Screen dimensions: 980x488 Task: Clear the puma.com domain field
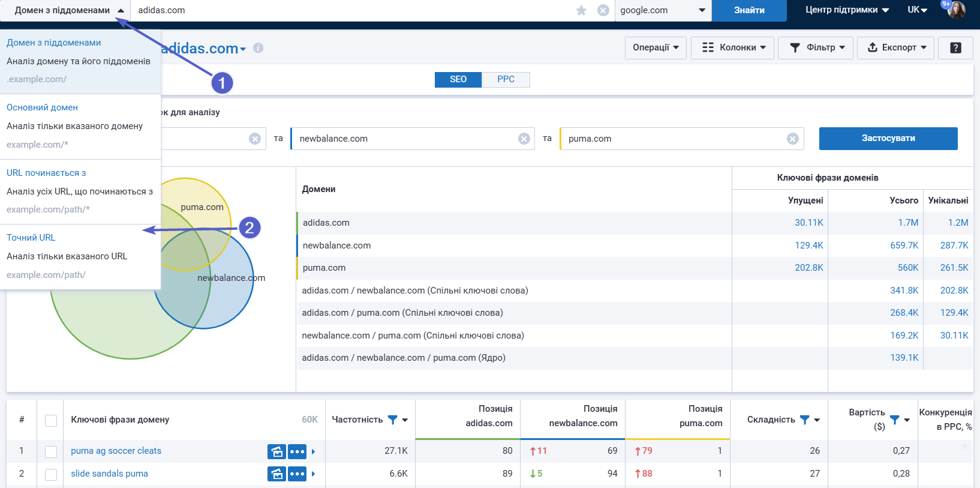(x=793, y=139)
